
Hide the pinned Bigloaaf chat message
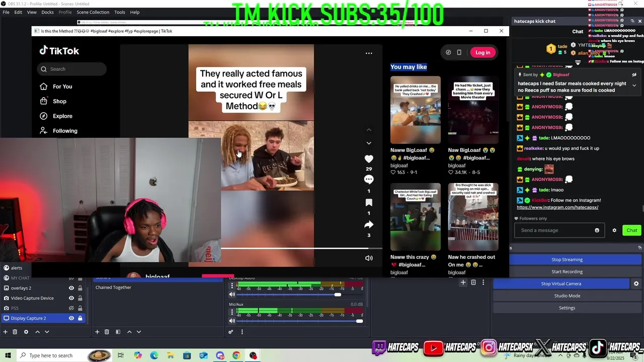(634, 74)
